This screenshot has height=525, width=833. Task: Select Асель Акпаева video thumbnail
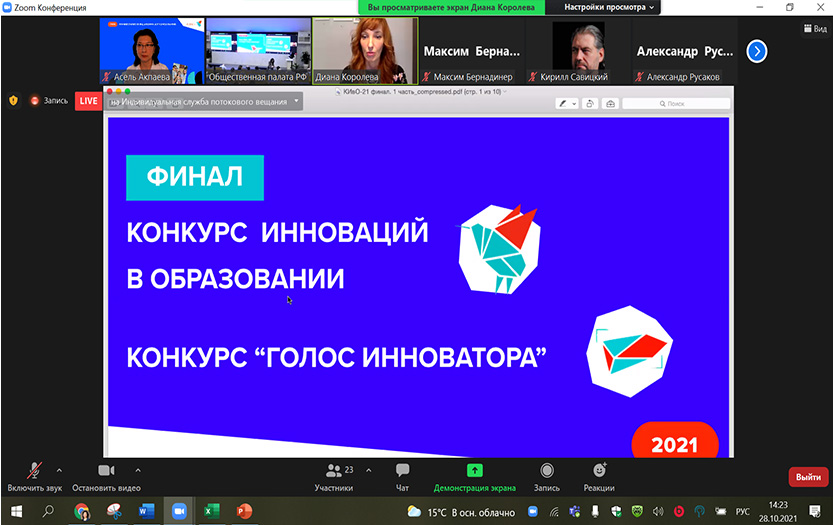(151, 51)
